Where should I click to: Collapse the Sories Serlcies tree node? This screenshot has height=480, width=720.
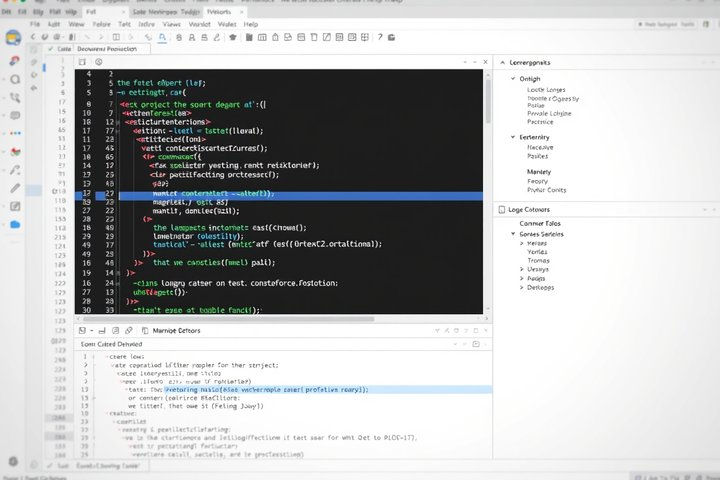pos(513,234)
